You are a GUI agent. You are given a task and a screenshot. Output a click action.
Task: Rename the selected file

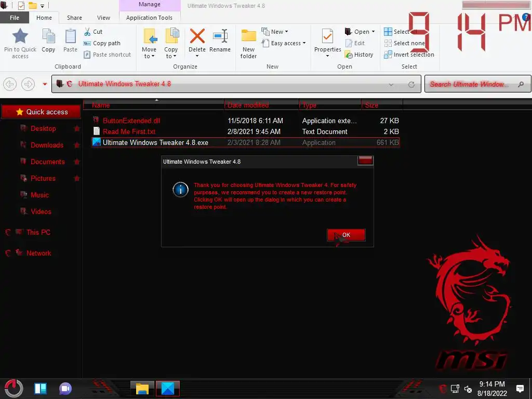point(220,41)
